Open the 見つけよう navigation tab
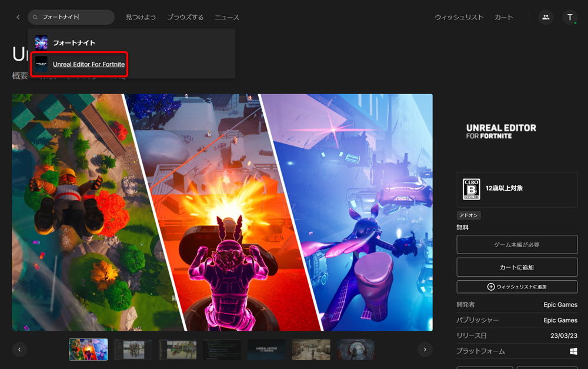 (x=141, y=17)
